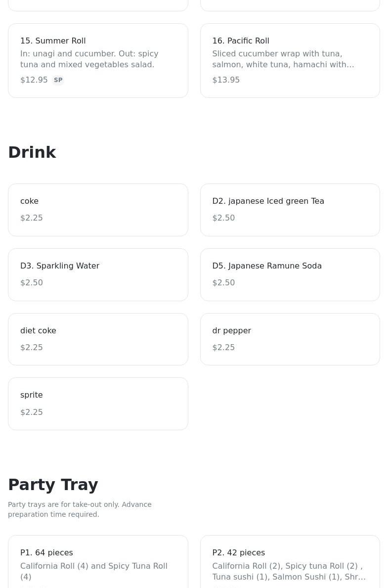This screenshot has width=388, height=588.
Task: Click the party tray take-out only note
Action: click(80, 509)
